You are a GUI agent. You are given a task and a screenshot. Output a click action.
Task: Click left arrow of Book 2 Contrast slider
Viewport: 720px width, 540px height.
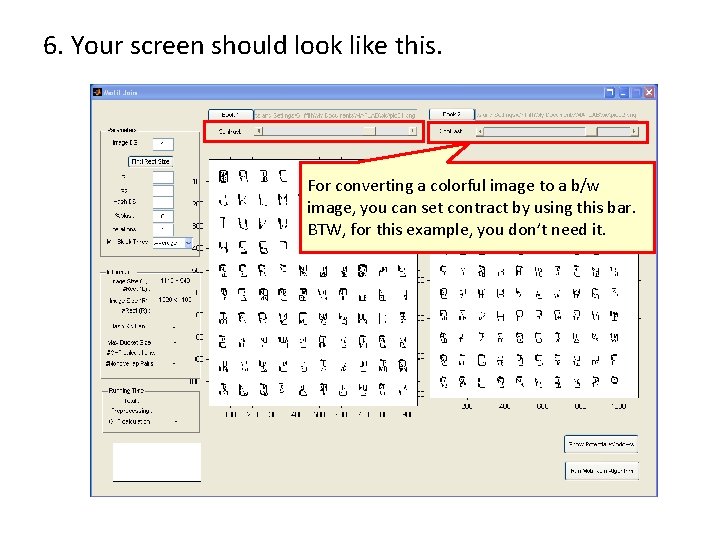click(480, 132)
